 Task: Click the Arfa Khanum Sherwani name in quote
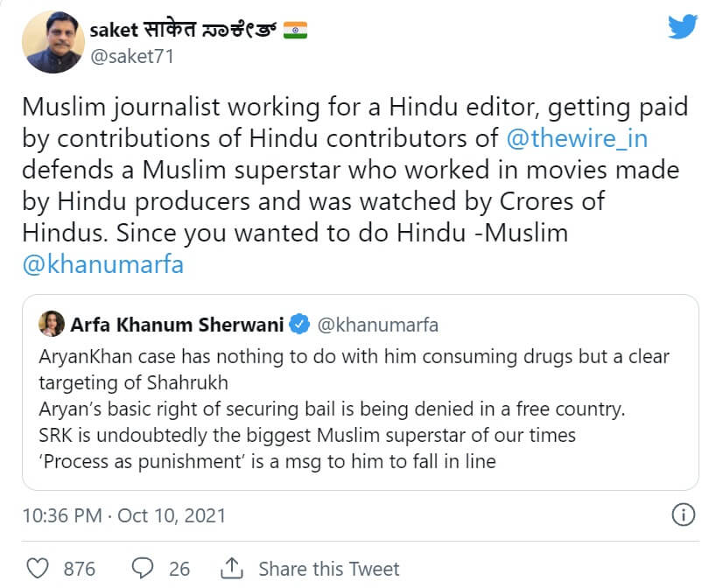click(176, 325)
